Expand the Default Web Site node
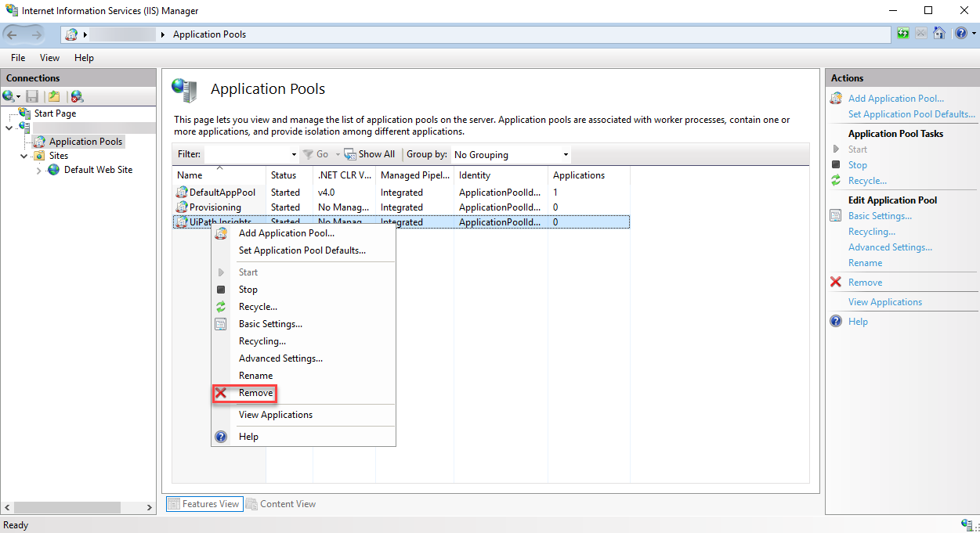This screenshot has width=980, height=533. point(38,170)
